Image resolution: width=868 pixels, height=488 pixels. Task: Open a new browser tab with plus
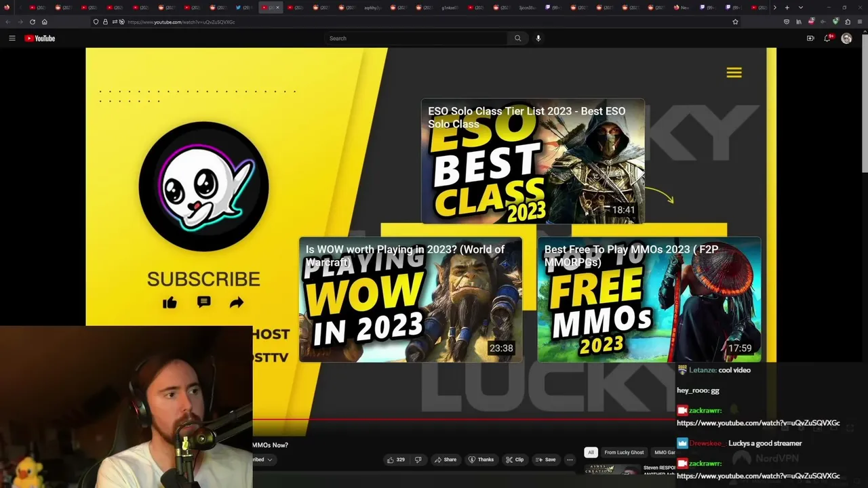(x=787, y=7)
